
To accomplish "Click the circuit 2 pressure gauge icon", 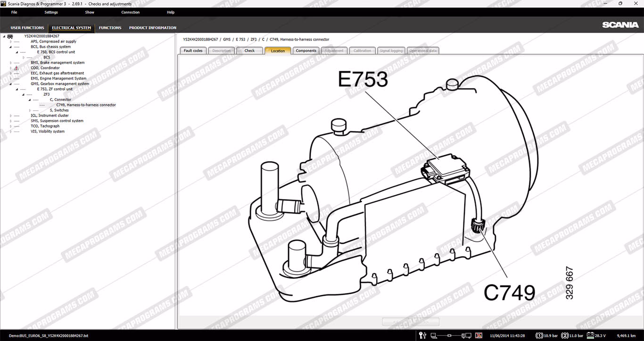I will point(565,335).
